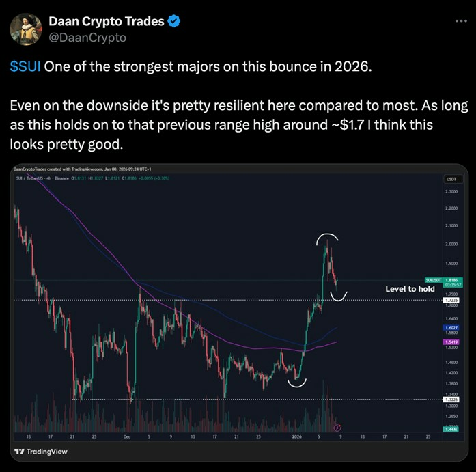
Task: Click the TradingView logo in chart
Action: pos(41,452)
